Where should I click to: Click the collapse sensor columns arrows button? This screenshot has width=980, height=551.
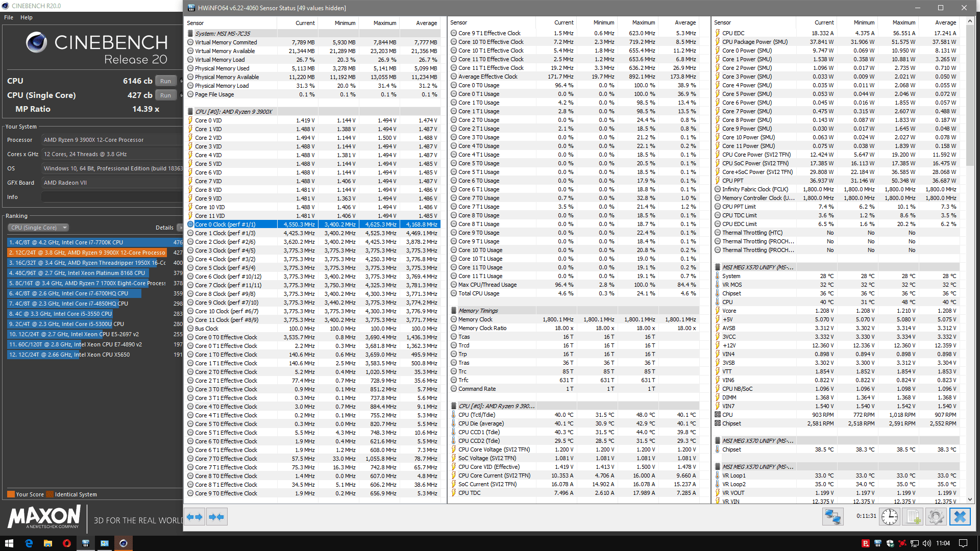click(216, 517)
